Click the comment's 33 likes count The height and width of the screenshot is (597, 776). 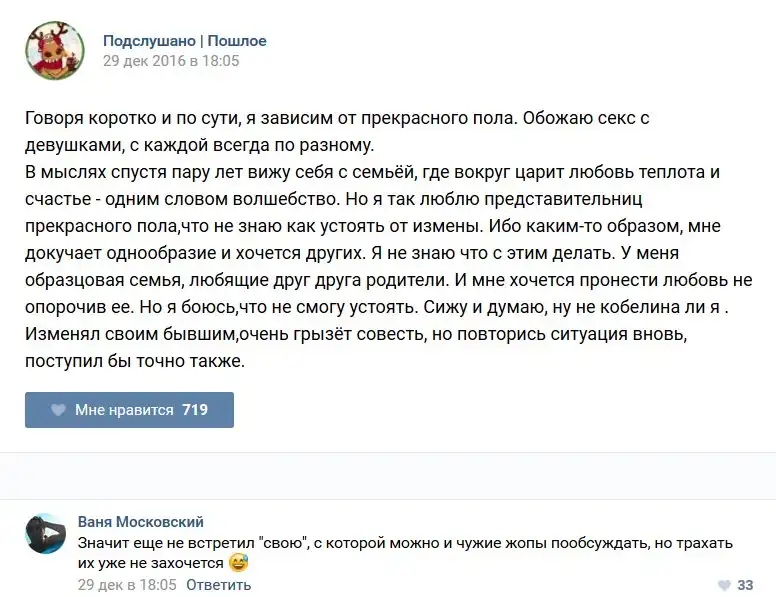pos(745,585)
